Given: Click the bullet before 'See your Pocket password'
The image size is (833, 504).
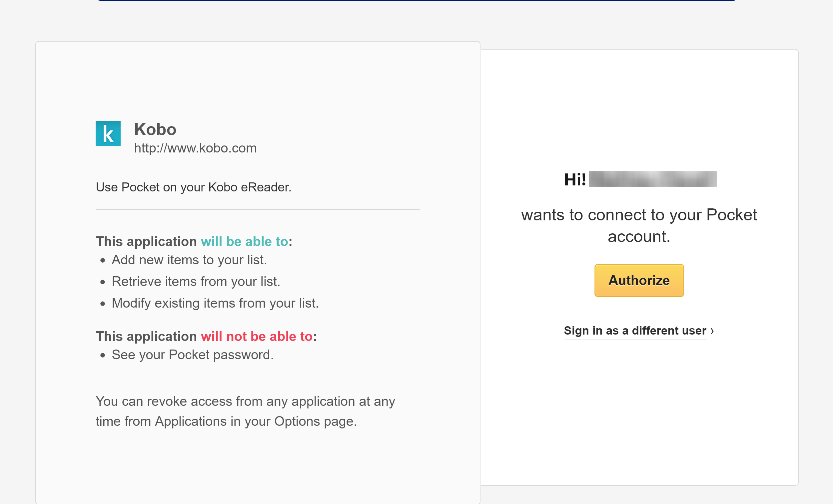Looking at the screenshot, I should [x=103, y=356].
